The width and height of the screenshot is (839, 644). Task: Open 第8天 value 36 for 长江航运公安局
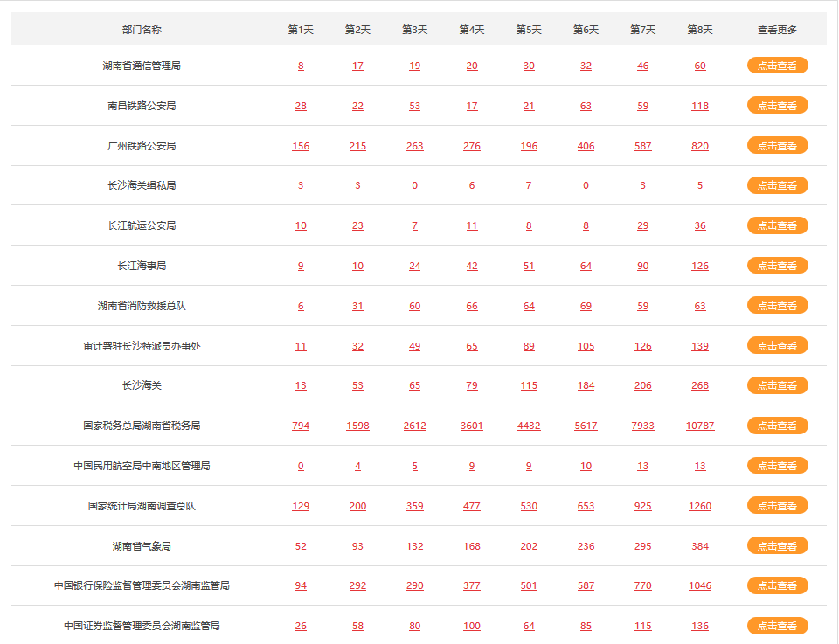click(700, 225)
